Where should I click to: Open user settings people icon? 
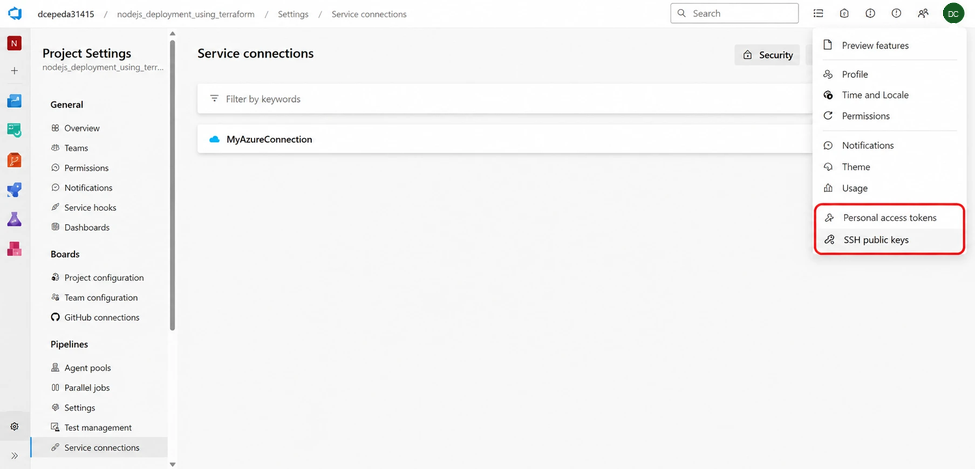point(923,13)
